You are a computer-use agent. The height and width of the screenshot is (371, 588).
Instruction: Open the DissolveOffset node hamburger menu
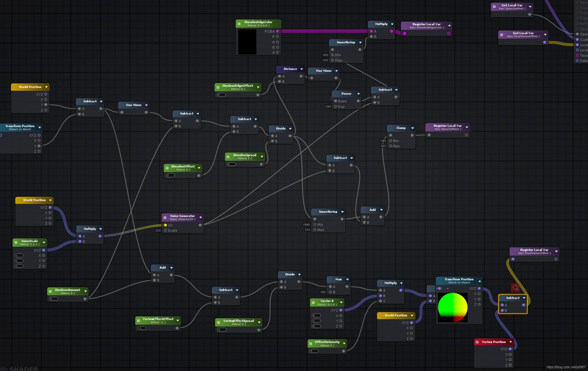click(167, 168)
